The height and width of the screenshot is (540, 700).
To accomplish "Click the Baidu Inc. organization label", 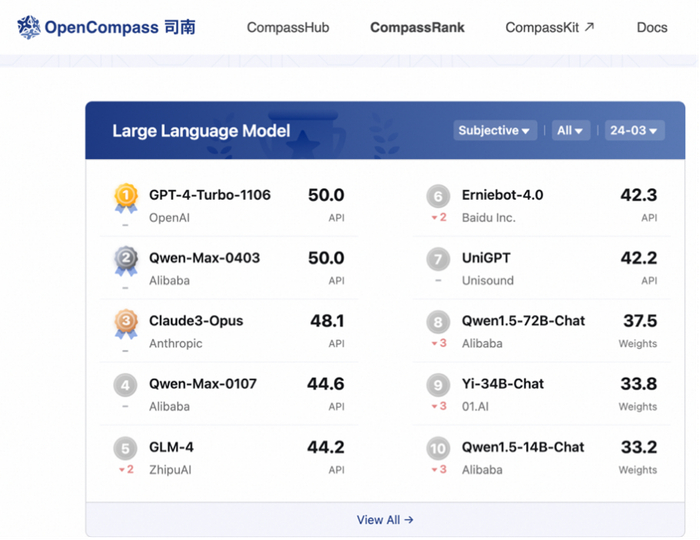I will (x=488, y=218).
